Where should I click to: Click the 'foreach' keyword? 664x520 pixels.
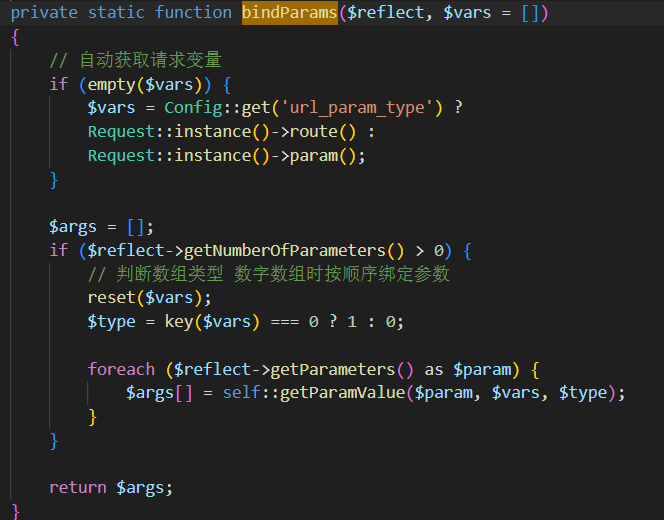pyautogui.click(x=121, y=369)
